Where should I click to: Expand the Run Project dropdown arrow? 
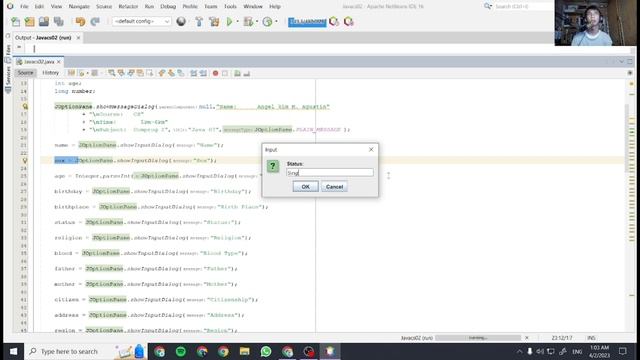pyautogui.click(x=237, y=22)
